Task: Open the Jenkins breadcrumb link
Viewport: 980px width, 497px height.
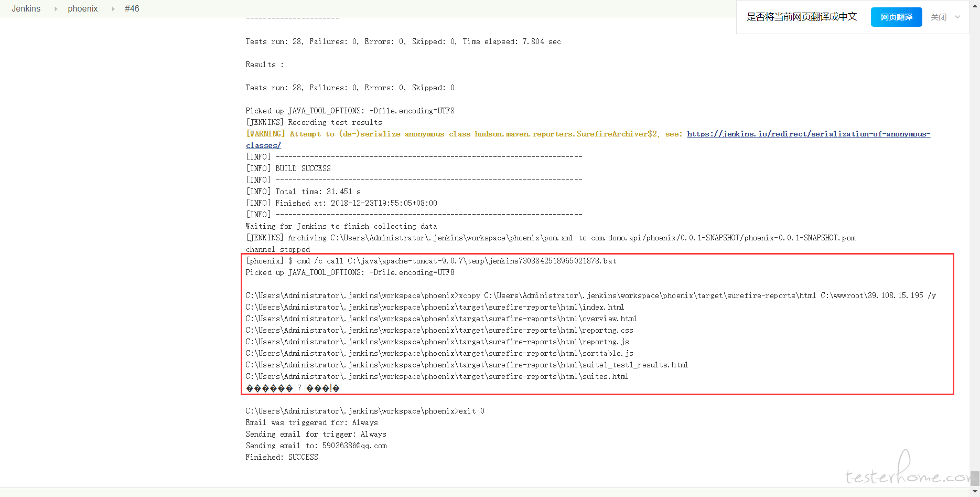Action: (x=26, y=8)
